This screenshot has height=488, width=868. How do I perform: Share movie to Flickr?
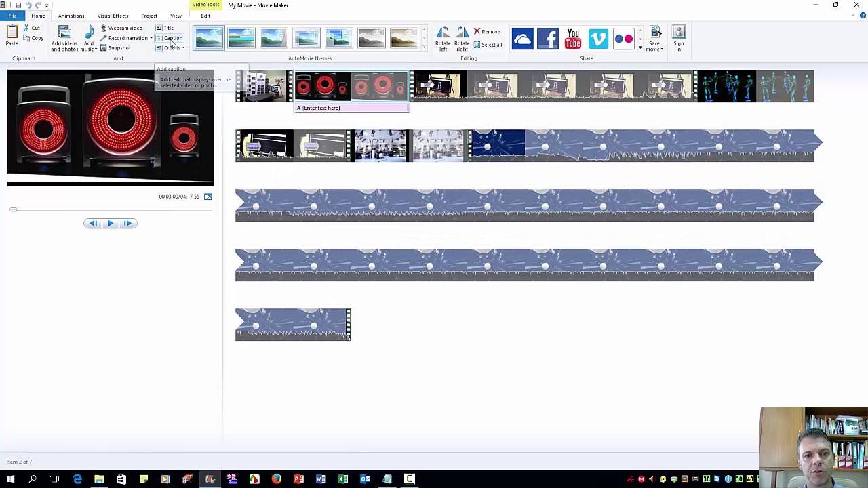click(624, 39)
